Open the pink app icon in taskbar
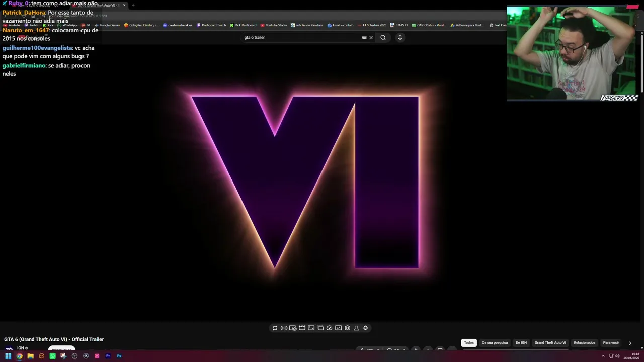 [97, 356]
